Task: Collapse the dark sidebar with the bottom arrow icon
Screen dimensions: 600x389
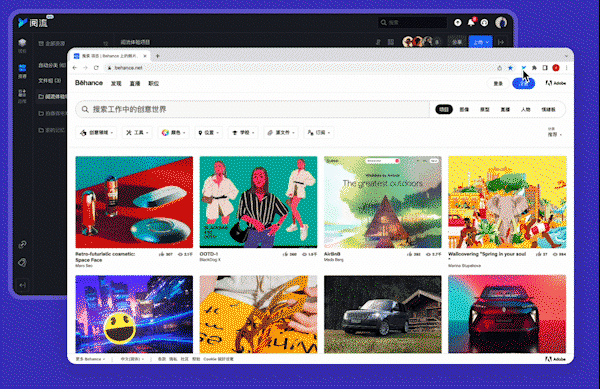Action: 22,285
